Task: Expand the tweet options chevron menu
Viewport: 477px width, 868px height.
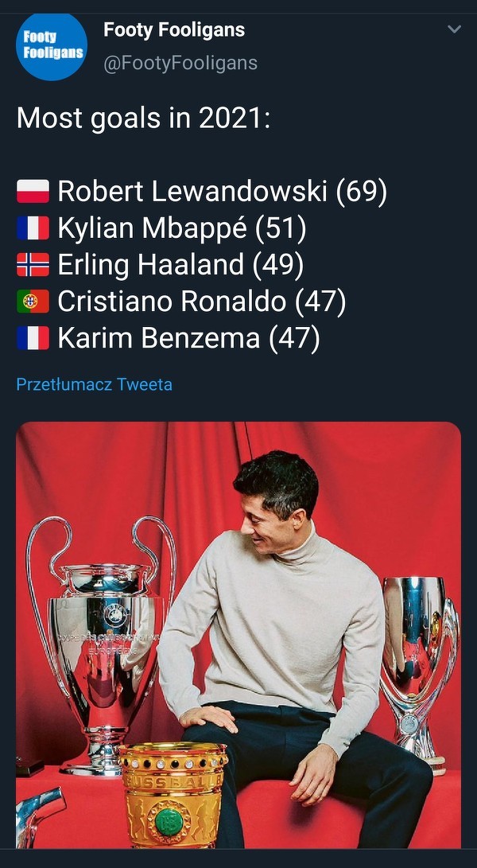Action: (x=454, y=30)
